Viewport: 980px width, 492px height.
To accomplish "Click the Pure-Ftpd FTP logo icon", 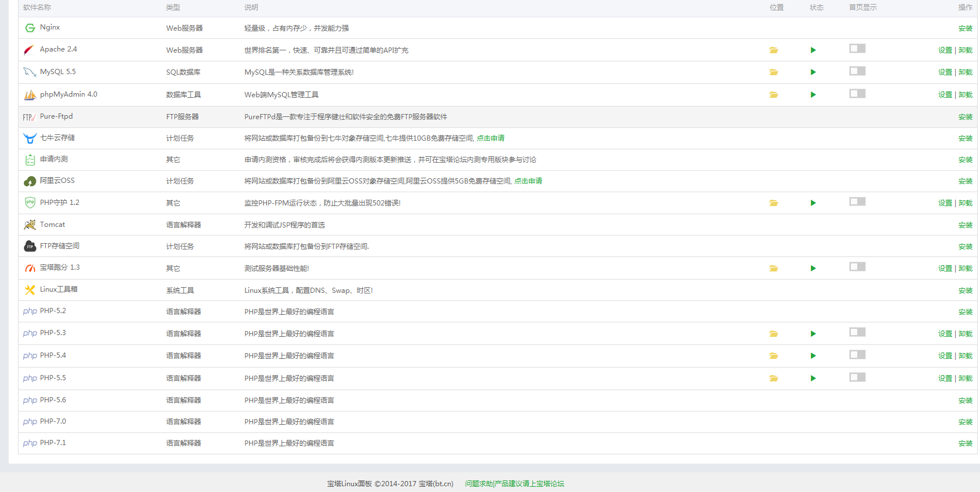I will tap(30, 117).
